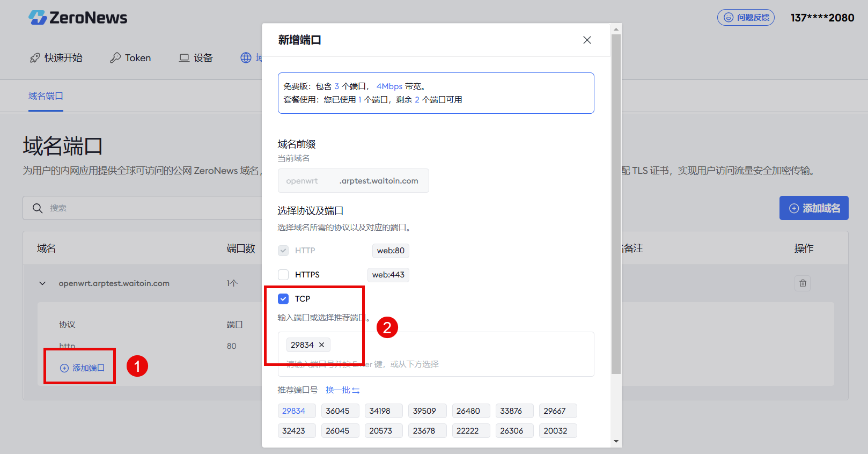Click dialog scrollbar down arrow

616,442
